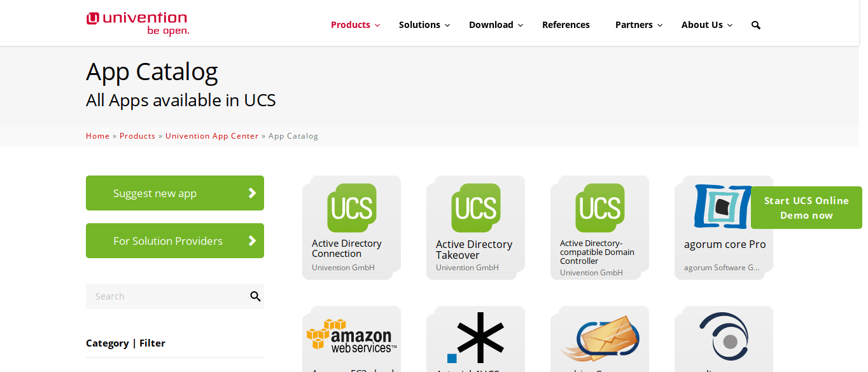The image size is (868, 372).
Task: Expand the Download dropdown menu
Action: pyautogui.click(x=496, y=25)
